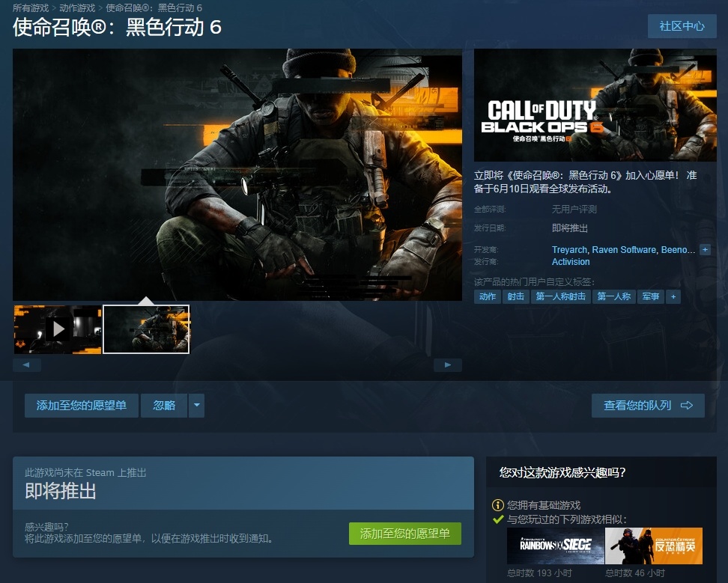Image resolution: width=728 pixels, height=583 pixels.
Task: Click the main soldier screenshot image
Action: point(237,175)
